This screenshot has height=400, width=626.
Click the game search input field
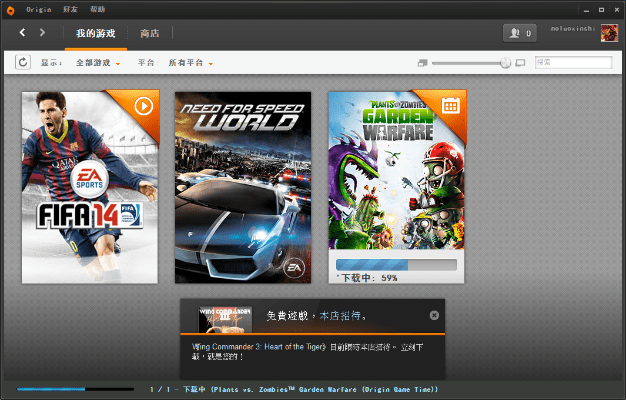[x=573, y=63]
